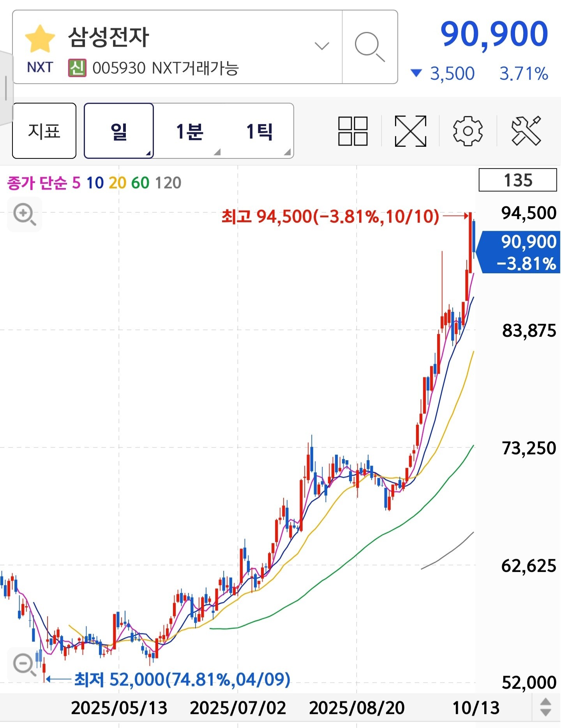Tap the 73,250 price axis label
This screenshot has width=561, height=728.
coord(529,448)
